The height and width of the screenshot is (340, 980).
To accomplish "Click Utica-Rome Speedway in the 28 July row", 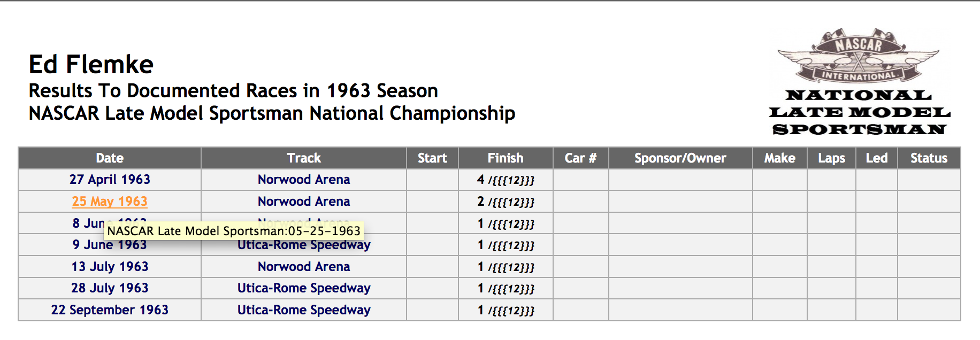I will (304, 288).
